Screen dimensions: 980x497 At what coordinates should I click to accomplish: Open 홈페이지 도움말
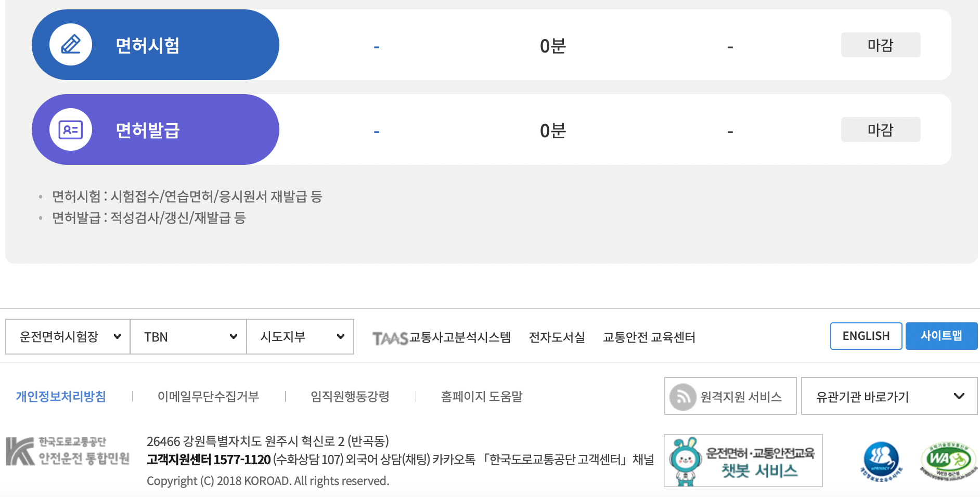[481, 396]
